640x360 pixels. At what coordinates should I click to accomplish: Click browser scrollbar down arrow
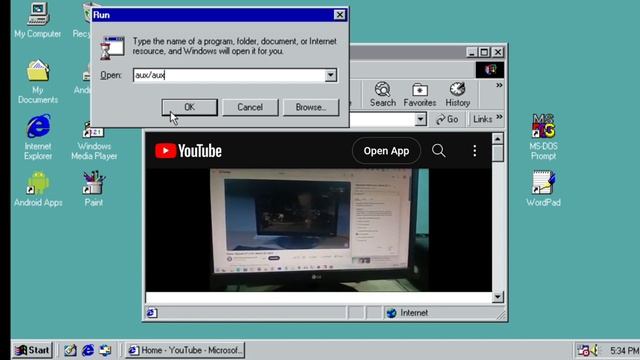[498, 297]
